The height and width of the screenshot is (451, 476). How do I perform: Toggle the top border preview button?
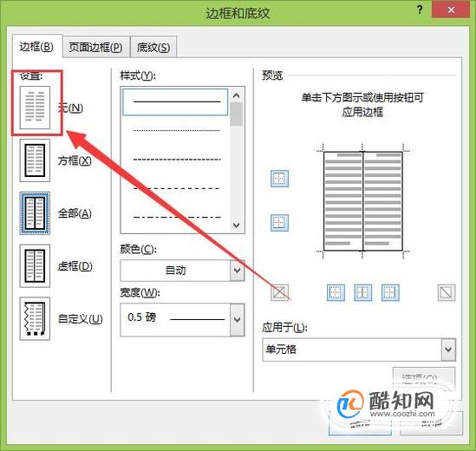[279, 179]
